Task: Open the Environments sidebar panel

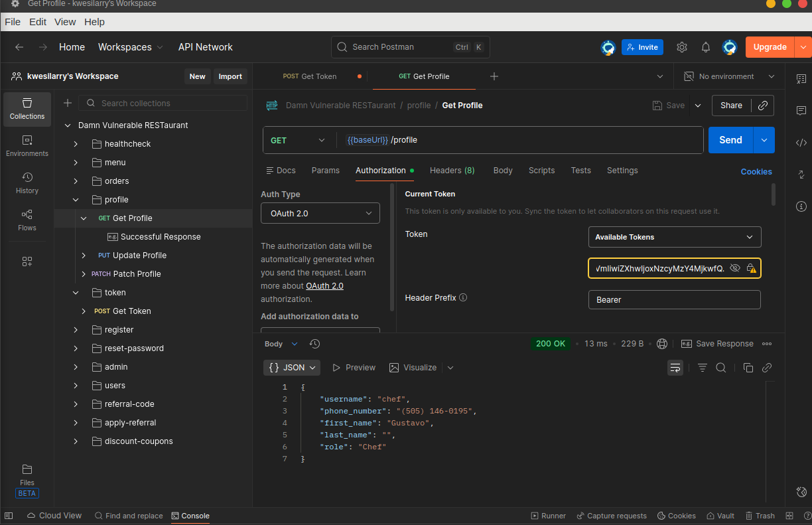Action: coord(27,145)
